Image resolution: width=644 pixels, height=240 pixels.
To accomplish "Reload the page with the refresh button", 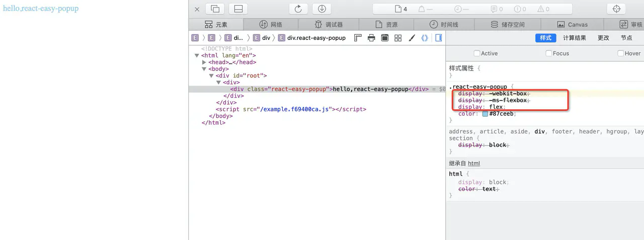I will [298, 9].
